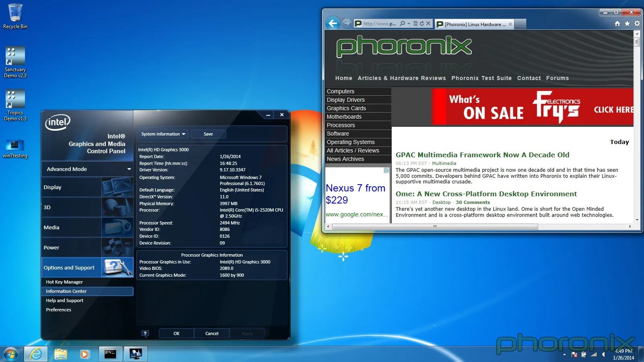644x362 pixels.
Task: Open the 30 Comments link
Action: pos(473,202)
